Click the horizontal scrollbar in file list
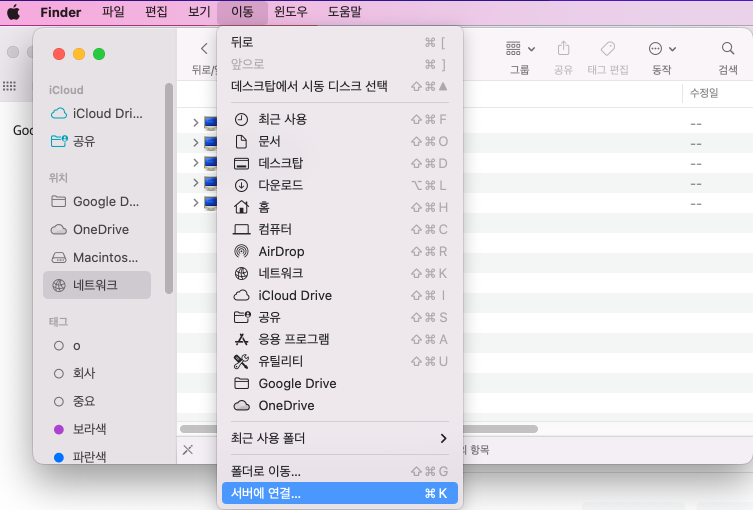 click(359, 429)
